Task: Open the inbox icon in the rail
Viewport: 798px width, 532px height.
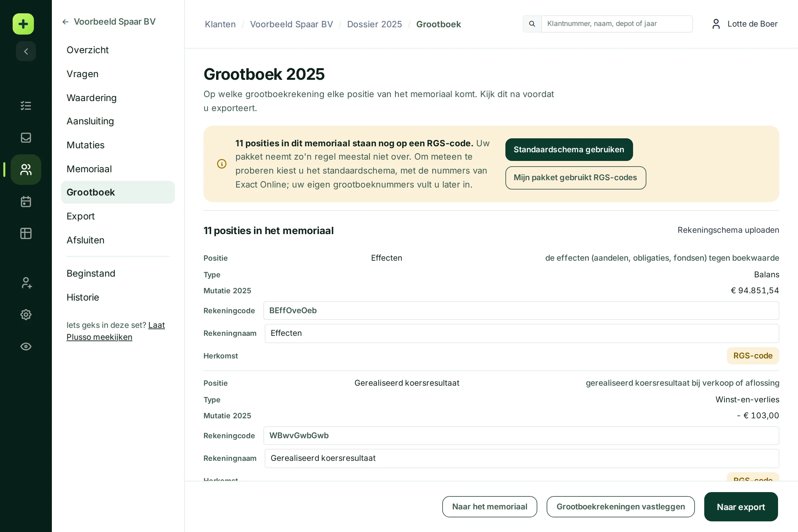Action: coord(26,137)
